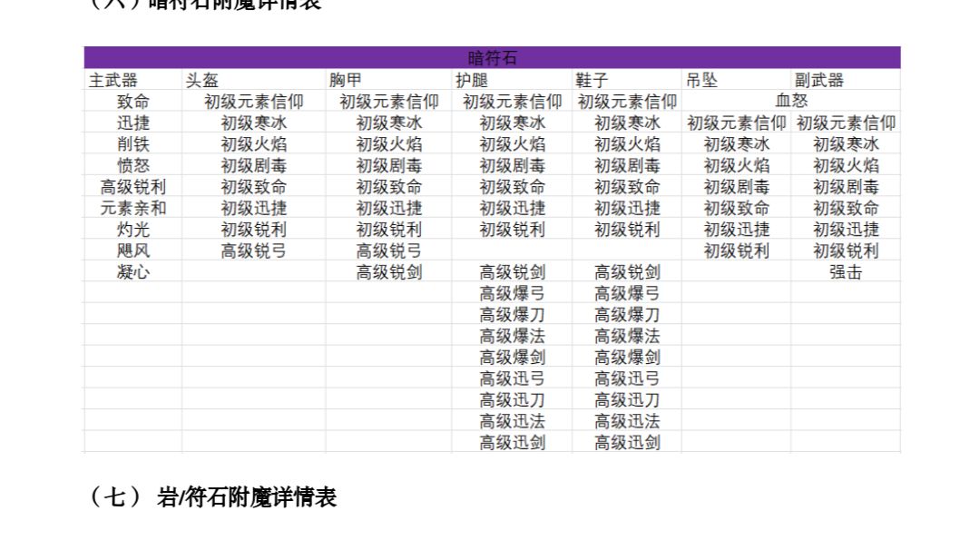The width and height of the screenshot is (980, 550).
Task: Click the 护腿 column header
Action: (x=512, y=79)
